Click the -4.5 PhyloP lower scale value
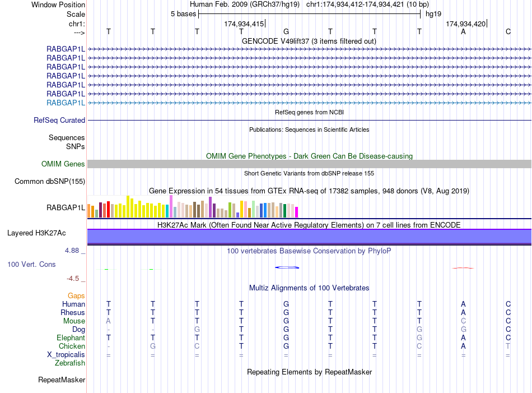532x393 pixels. click(73, 279)
